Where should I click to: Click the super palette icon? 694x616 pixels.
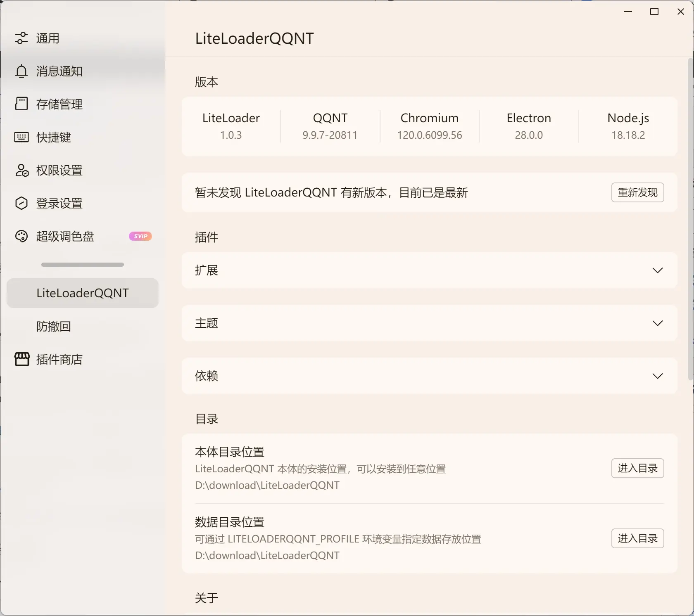pos(21,236)
